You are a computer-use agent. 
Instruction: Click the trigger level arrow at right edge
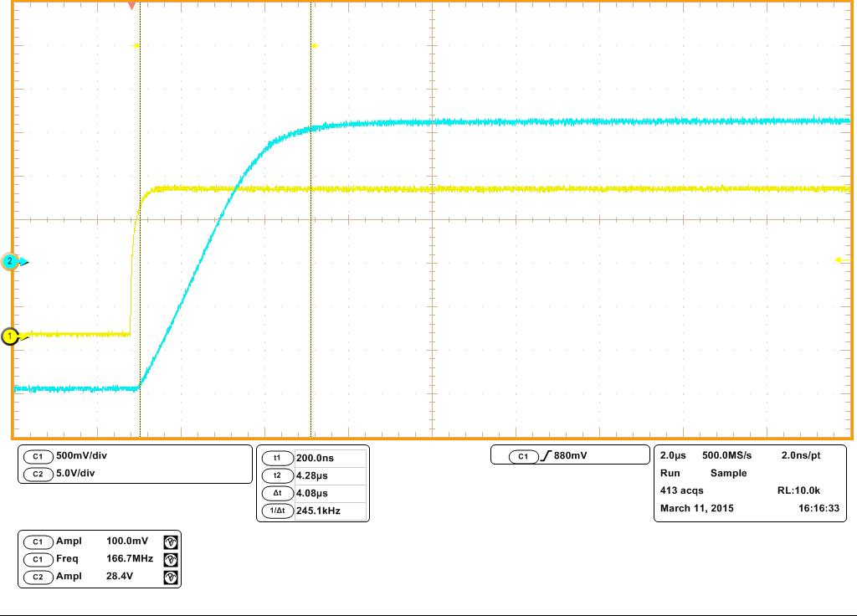842,260
